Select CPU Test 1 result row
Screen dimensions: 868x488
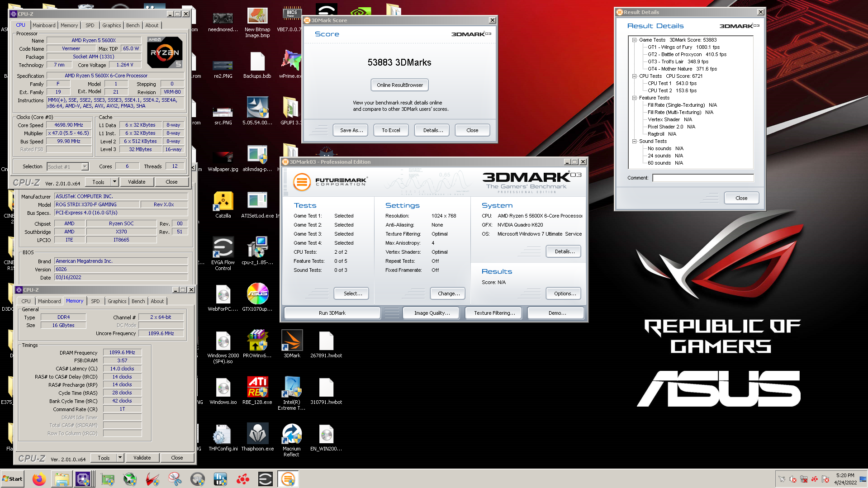672,83
